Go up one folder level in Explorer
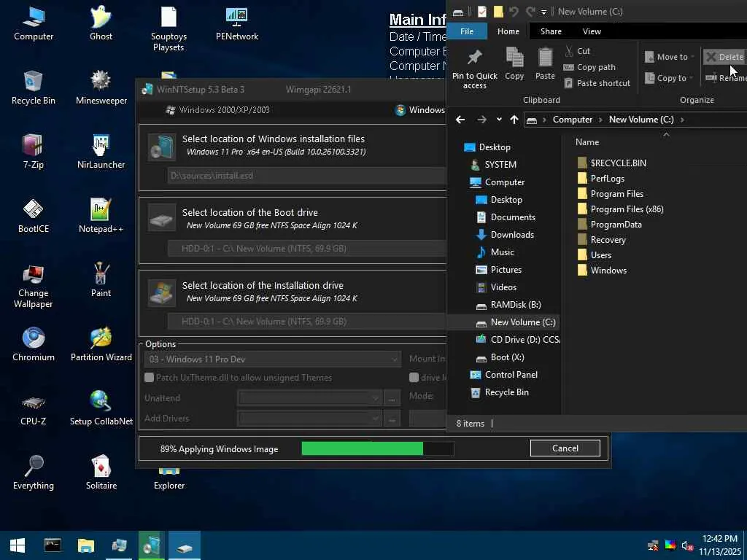Screen dimensions: 747x560 pyautogui.click(x=514, y=120)
